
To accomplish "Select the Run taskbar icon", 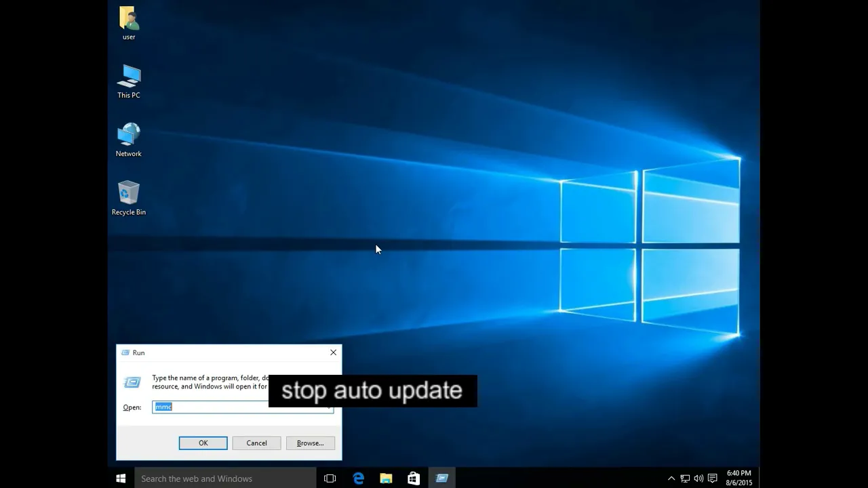I will click(x=441, y=479).
